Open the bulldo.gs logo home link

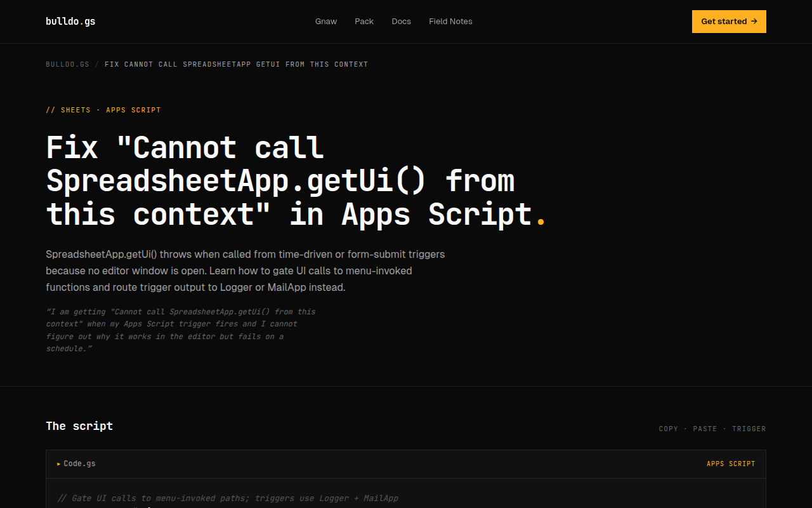(x=70, y=22)
